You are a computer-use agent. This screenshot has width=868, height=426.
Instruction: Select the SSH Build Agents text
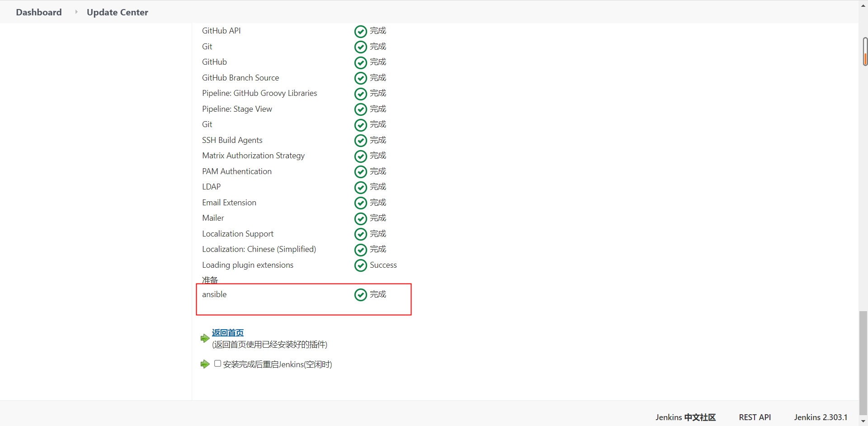click(232, 140)
